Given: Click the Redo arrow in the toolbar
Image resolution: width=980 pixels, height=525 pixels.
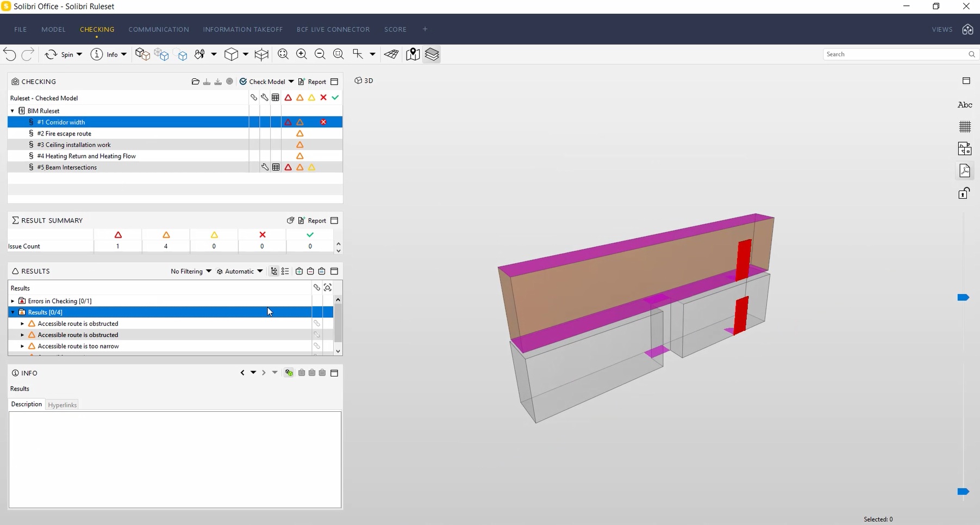Looking at the screenshot, I should pos(28,54).
